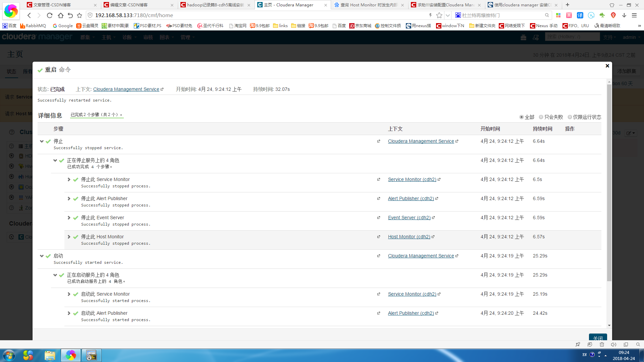Open Host Monitor (cdh2) link

[409, 237]
